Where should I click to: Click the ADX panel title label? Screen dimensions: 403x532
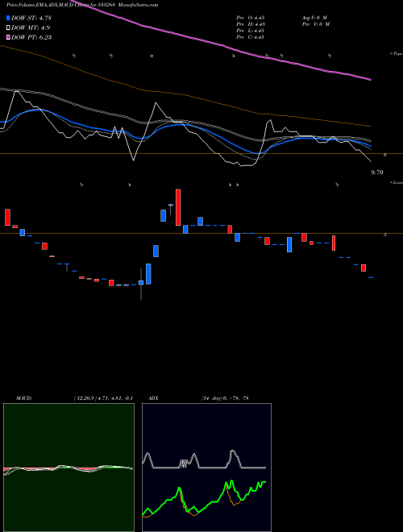click(153, 398)
